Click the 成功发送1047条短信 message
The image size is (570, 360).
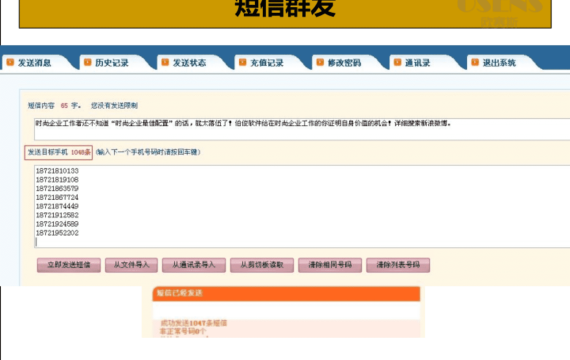(193, 323)
